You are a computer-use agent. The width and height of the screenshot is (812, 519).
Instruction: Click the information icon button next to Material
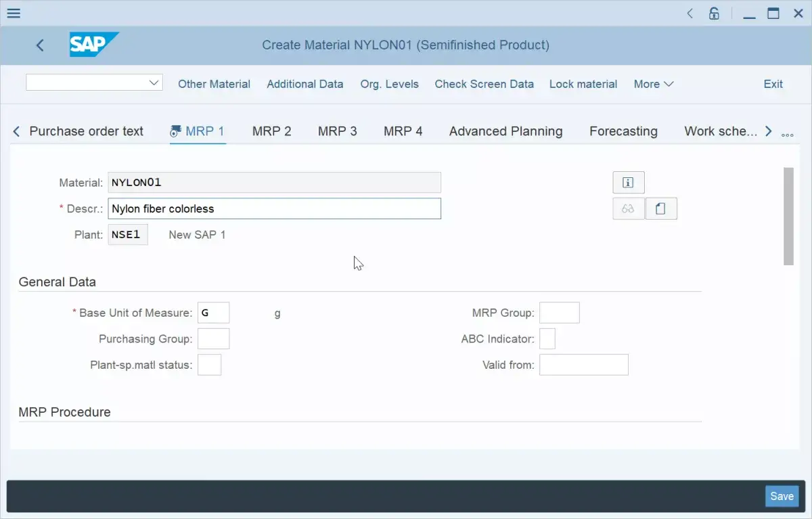click(628, 183)
